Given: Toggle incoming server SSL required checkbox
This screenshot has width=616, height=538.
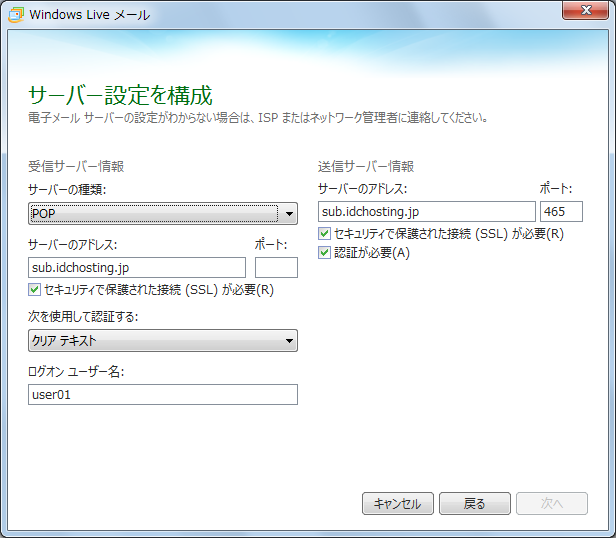Looking at the screenshot, I should 35,290.
